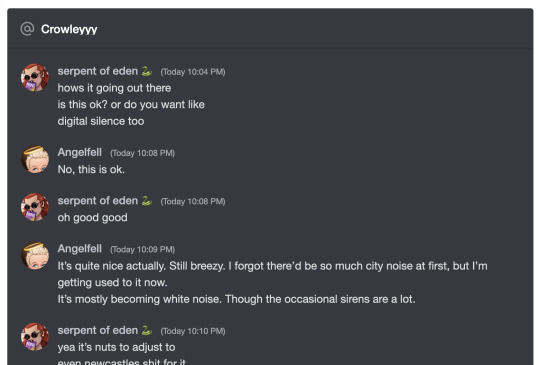Click the snake emoji by the first username

coord(147,71)
